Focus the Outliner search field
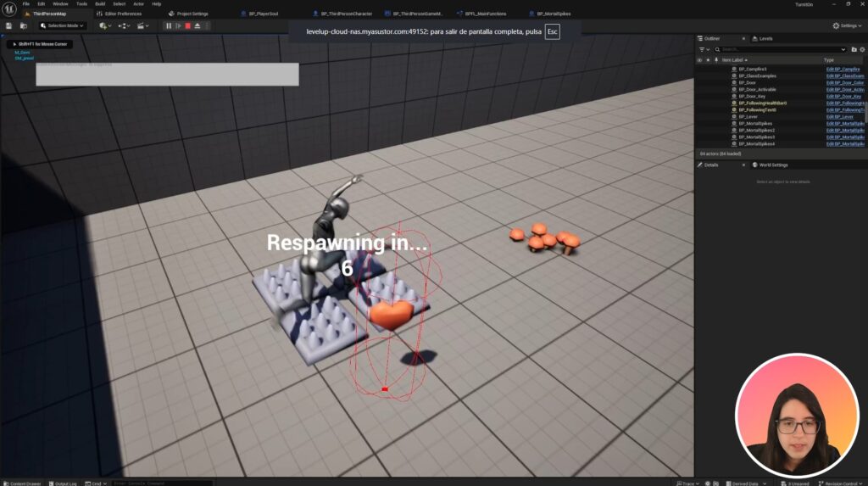Screen dimensions: 868x486 point(781,49)
